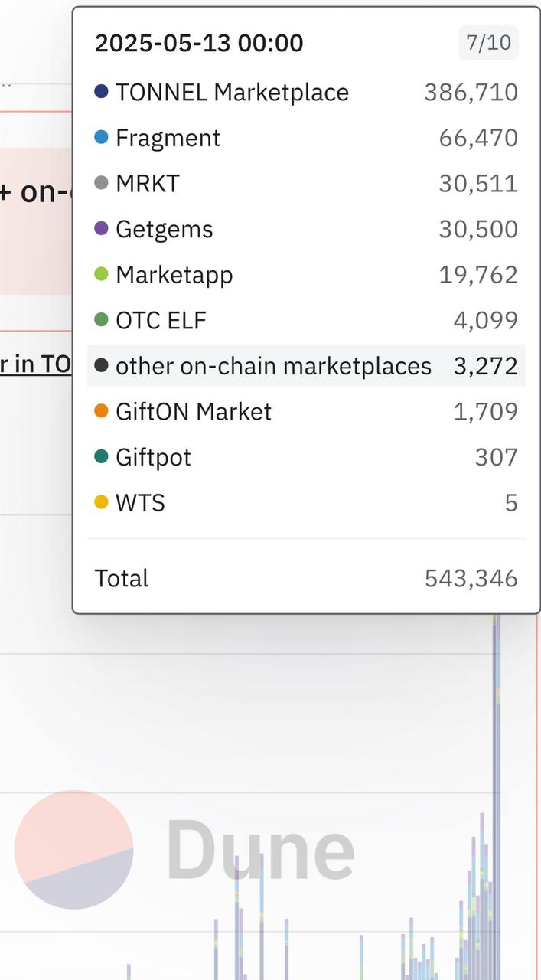Click the pink banner text '+ on-'
The image size is (541, 980).
(35, 191)
